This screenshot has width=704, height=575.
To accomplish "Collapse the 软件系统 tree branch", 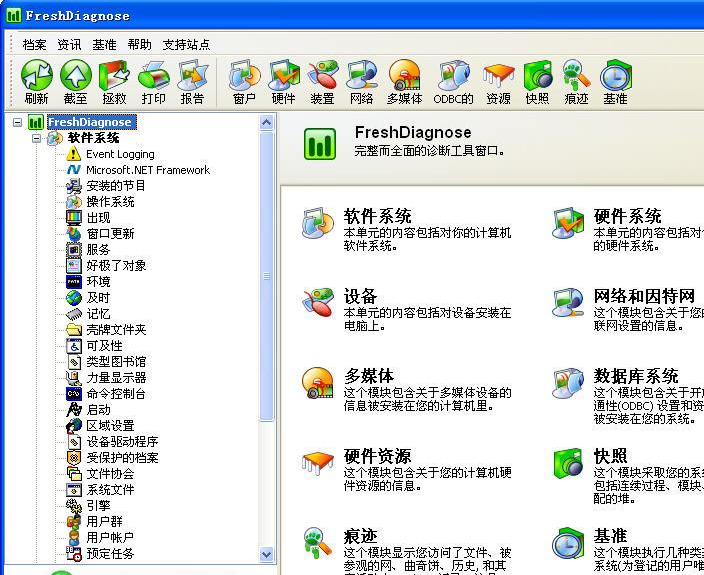I will 36,138.
